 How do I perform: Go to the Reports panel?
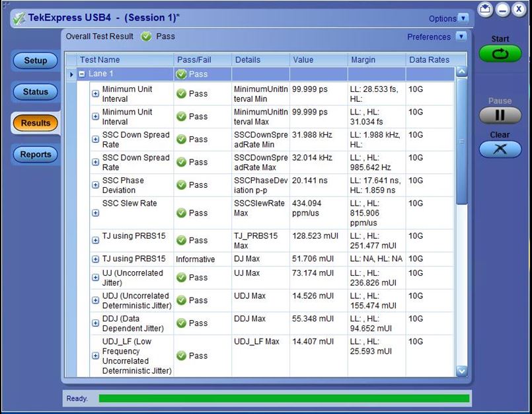pyautogui.click(x=36, y=155)
